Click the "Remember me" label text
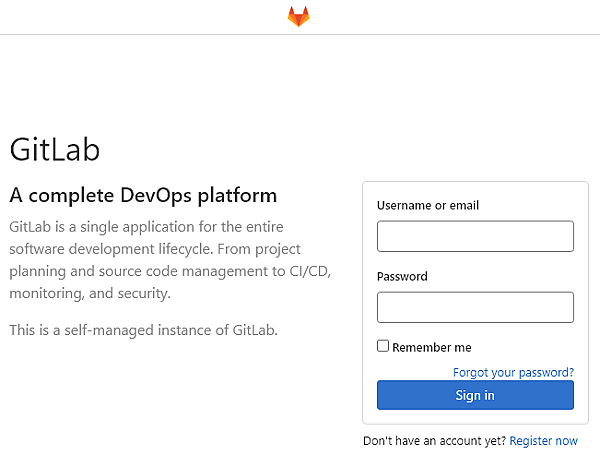Screen dimensions: 600x455 click(431, 348)
